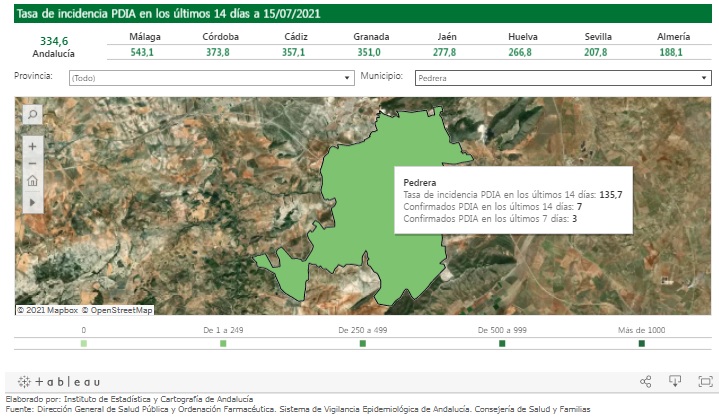Open the Municipio dropdown showing Pedrera
Screen dimensions: 719x419
point(562,77)
